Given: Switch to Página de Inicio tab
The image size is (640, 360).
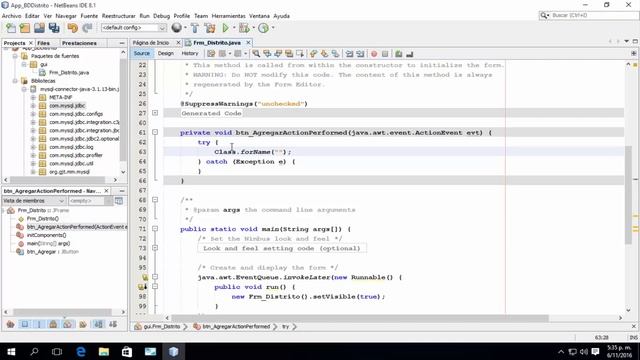Looking at the screenshot, I should click(151, 42).
